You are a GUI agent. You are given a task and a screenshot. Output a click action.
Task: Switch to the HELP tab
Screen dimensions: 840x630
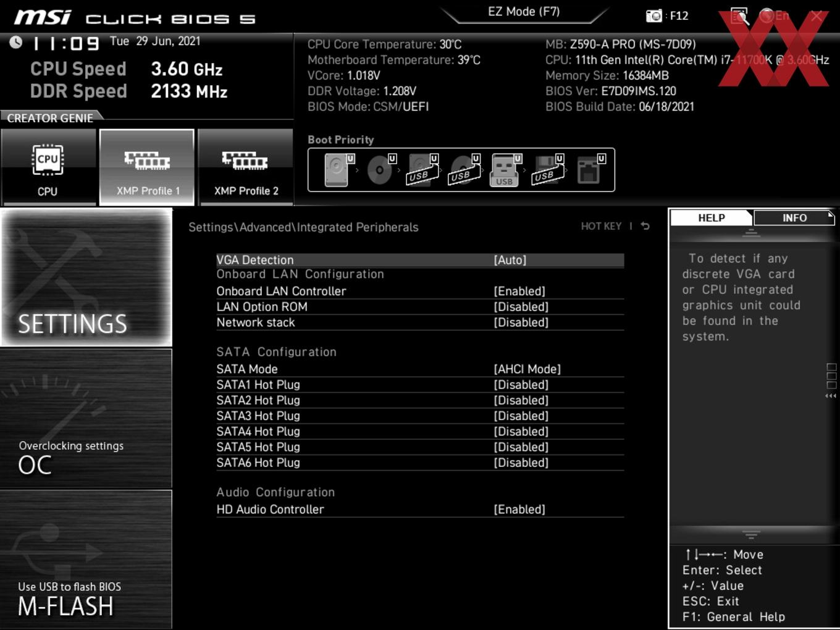point(712,218)
